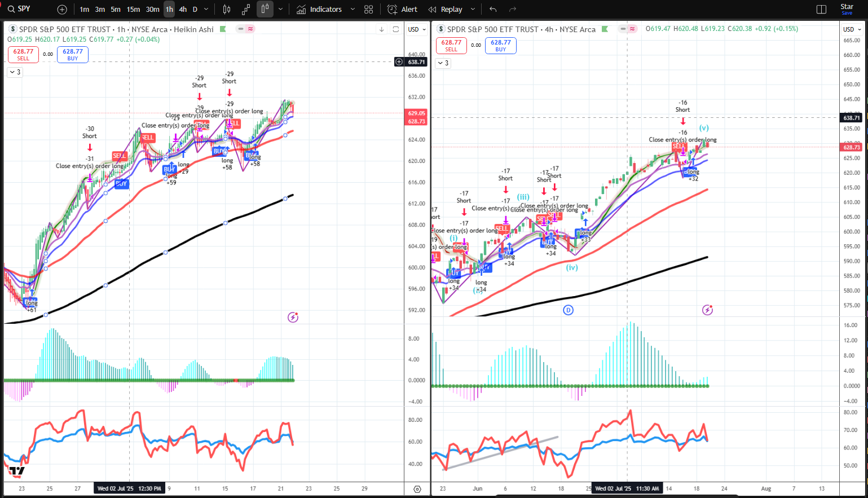Undo the last chart action

[494, 10]
